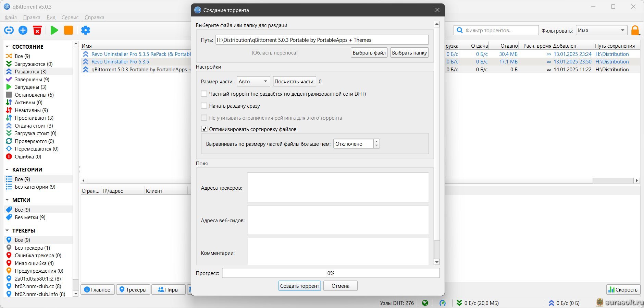644x308 pixels.
Task: Click the 'Посчитать части' button
Action: (295, 81)
